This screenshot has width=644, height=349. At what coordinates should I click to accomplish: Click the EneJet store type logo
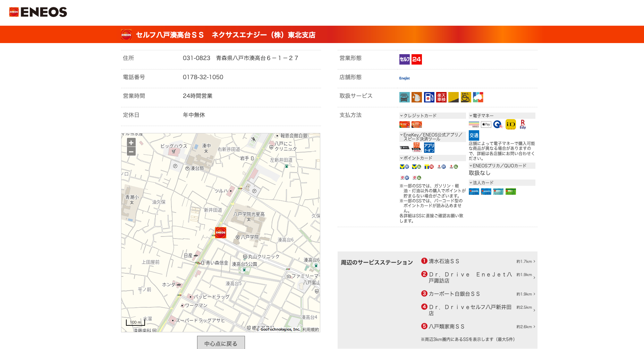pyautogui.click(x=405, y=78)
